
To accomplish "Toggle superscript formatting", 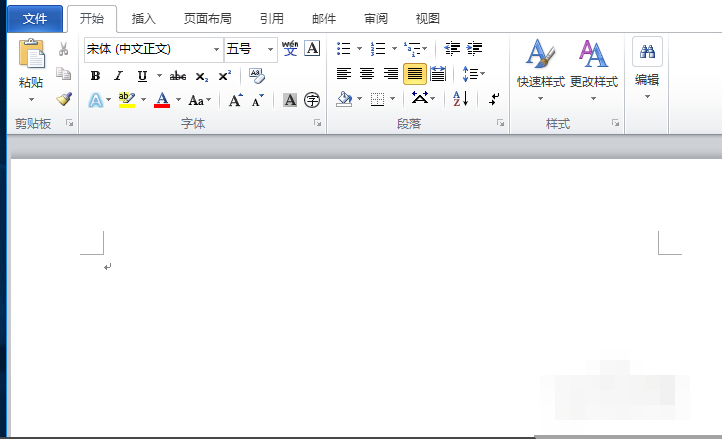I will coord(225,76).
